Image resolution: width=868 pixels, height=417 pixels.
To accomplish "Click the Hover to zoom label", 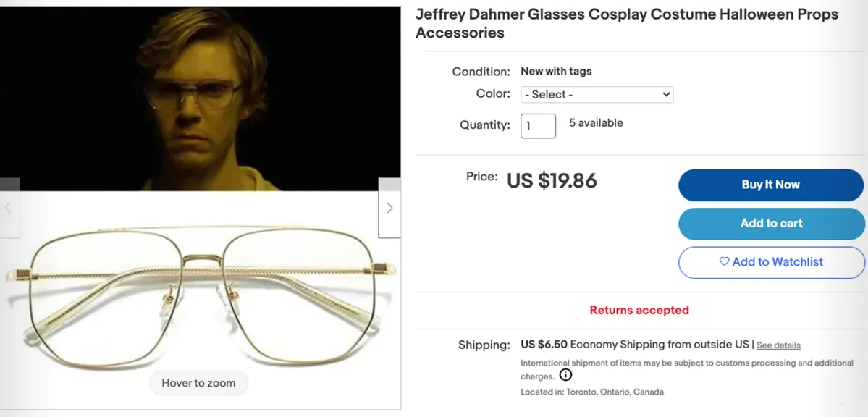I will pyautogui.click(x=198, y=383).
